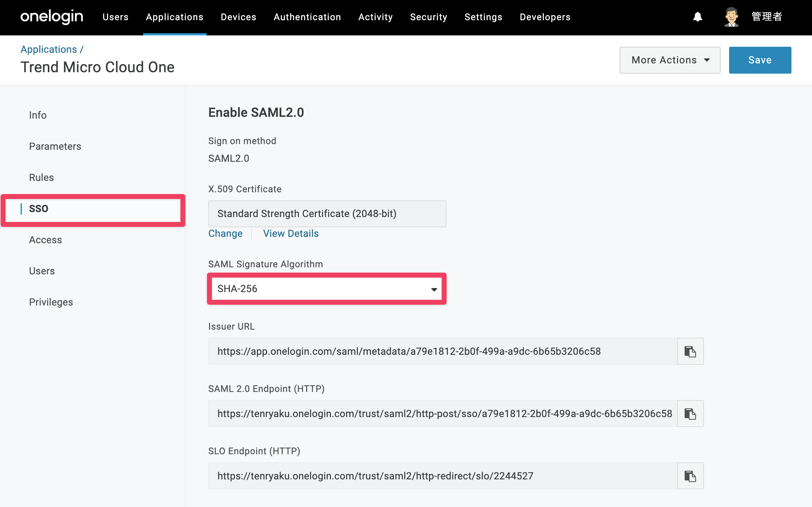Open certificate View Details link
Viewport: 812px width, 507px height.
click(291, 234)
